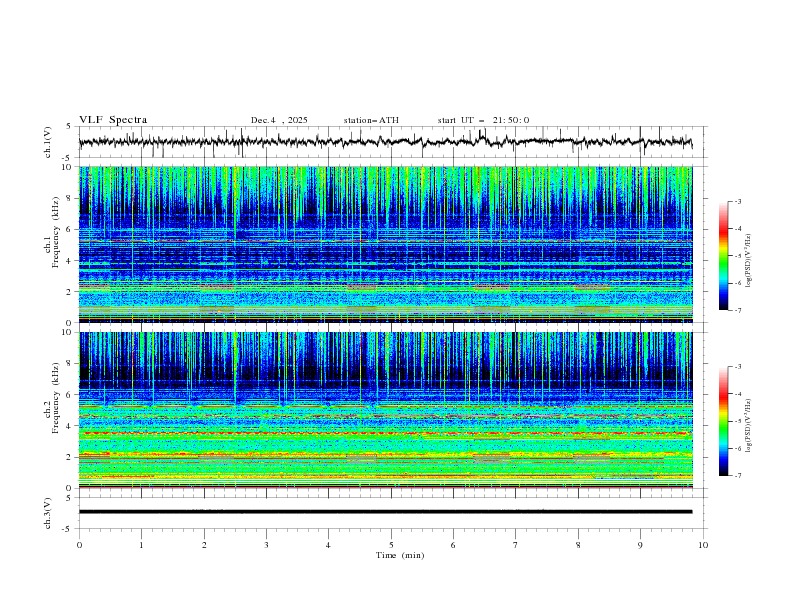Click the ch.3(V) flat black trace
This screenshot has height=612, width=792.
[x=385, y=512]
